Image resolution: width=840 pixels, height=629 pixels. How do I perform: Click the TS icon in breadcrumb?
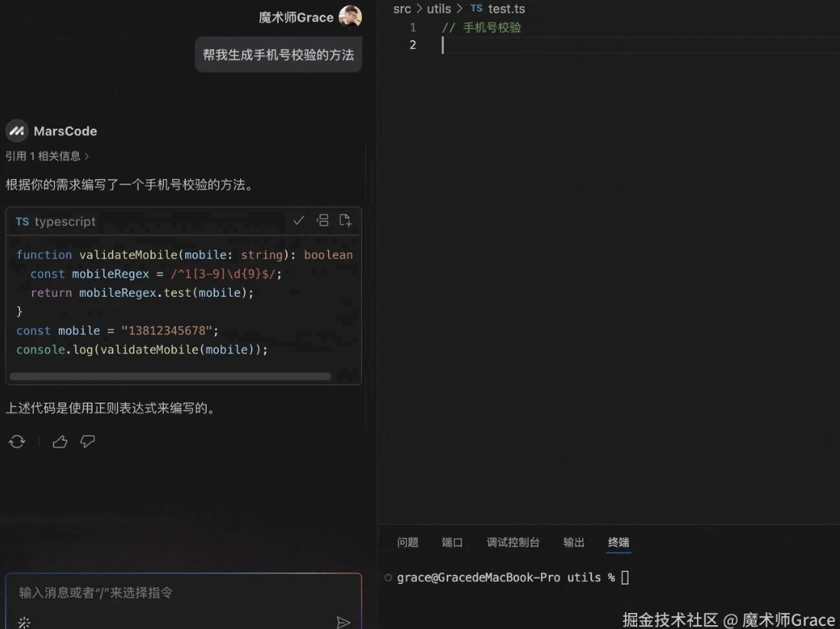point(477,8)
